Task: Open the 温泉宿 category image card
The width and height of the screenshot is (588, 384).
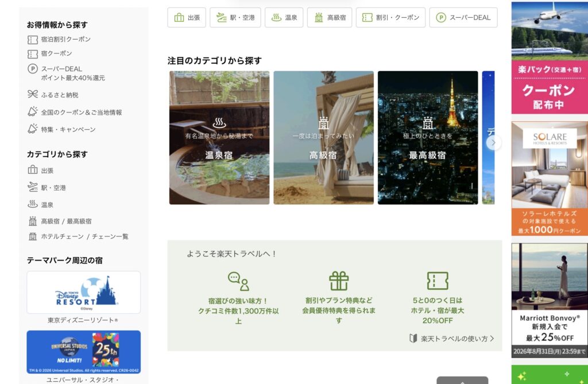Action: coord(219,138)
